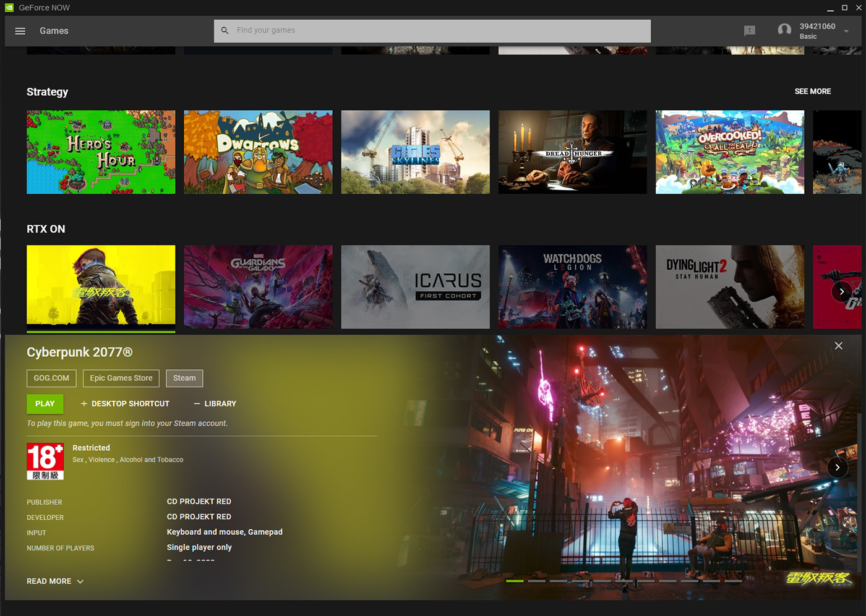Click the NUMBER OF PLAYERS label
Image resolution: width=866 pixels, height=616 pixels.
point(61,549)
